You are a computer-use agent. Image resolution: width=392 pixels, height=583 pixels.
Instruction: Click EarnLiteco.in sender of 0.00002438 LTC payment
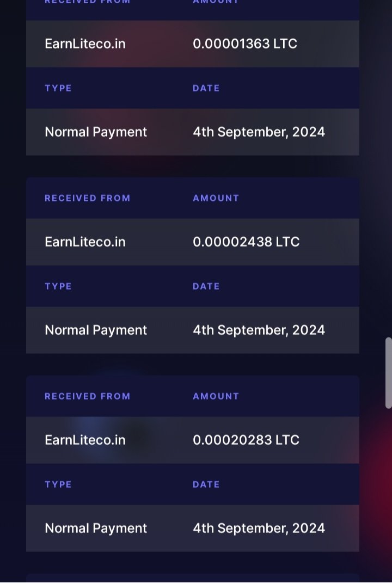point(85,242)
